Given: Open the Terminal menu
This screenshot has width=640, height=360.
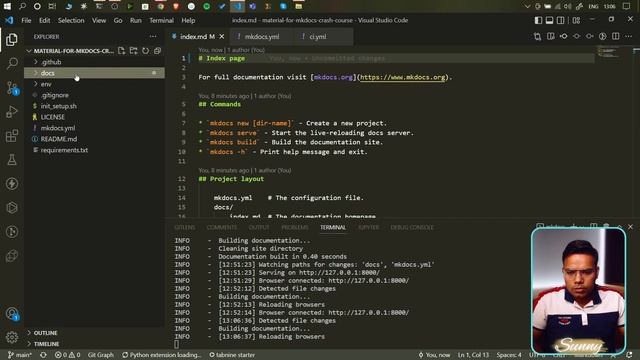Looking at the screenshot, I should (161, 20).
